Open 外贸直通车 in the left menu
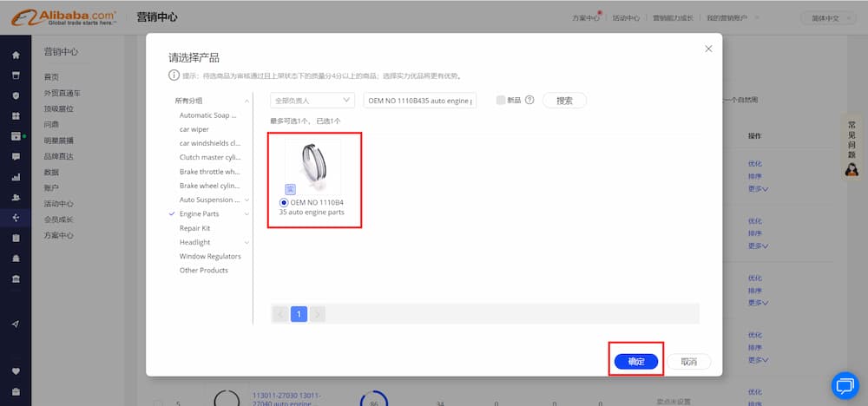This screenshot has width=868, height=406. [62, 94]
